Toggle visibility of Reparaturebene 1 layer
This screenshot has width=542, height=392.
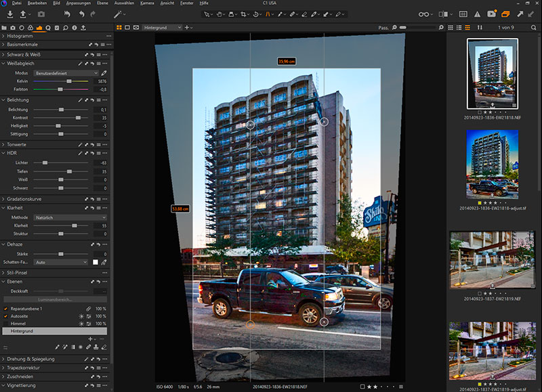[5, 309]
